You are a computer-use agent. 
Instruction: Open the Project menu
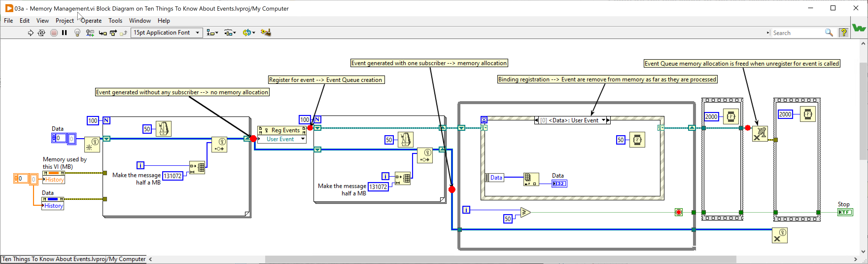(x=65, y=20)
